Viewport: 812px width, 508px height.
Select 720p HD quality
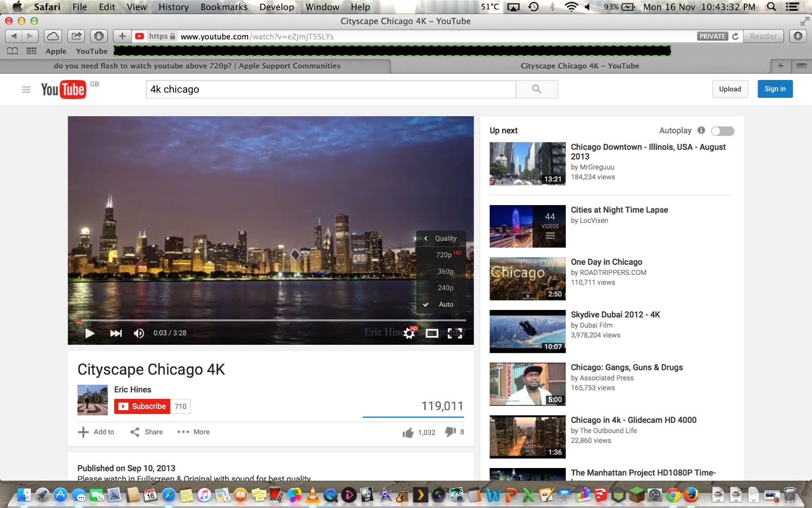pos(442,254)
